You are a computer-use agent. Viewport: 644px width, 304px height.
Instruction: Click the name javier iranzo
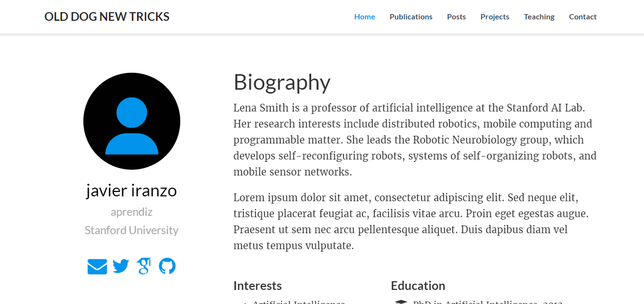tap(132, 191)
